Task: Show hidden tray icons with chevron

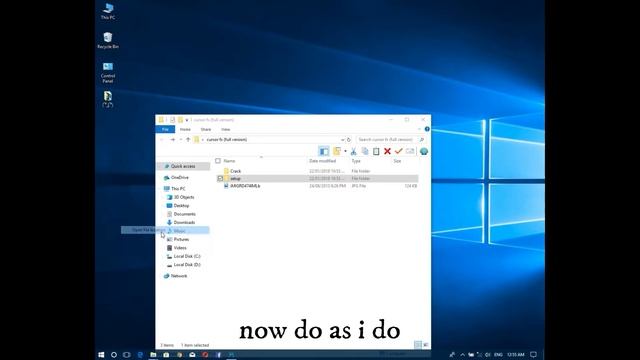Action: coord(462,355)
